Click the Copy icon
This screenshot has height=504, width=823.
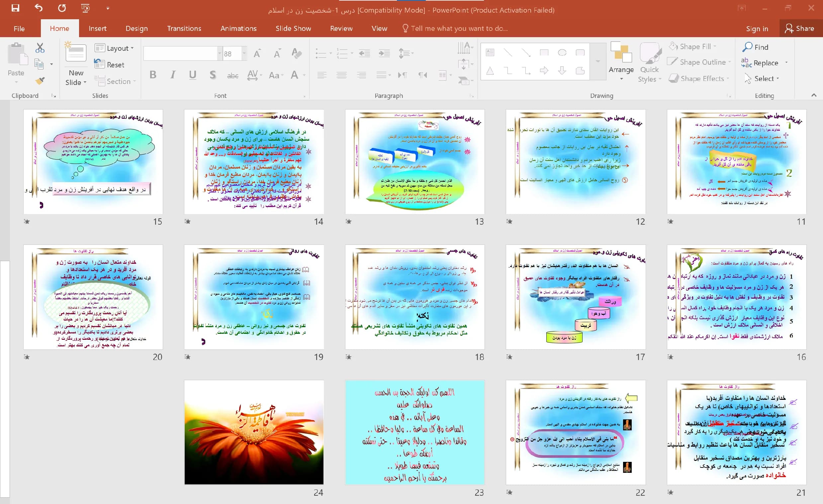tap(40, 64)
